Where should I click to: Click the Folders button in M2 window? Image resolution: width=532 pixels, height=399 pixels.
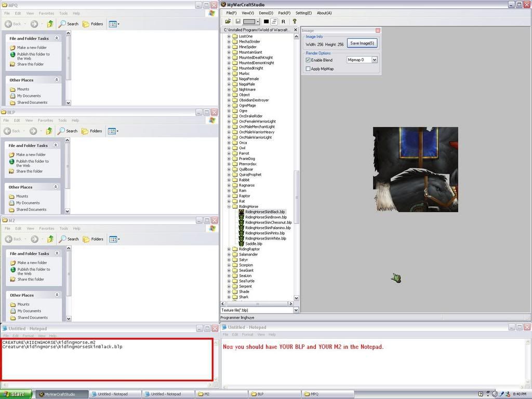[94, 239]
